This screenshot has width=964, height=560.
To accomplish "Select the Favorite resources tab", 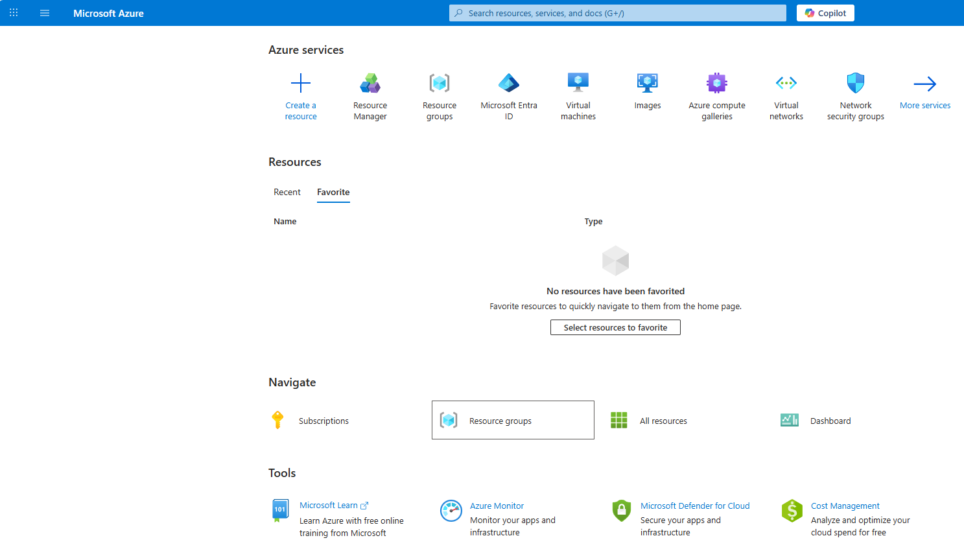I will pyautogui.click(x=333, y=192).
